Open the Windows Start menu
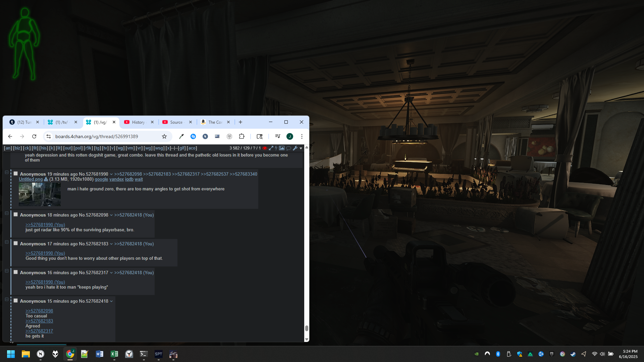Viewport: 644px width, 362px height. [x=11, y=354]
